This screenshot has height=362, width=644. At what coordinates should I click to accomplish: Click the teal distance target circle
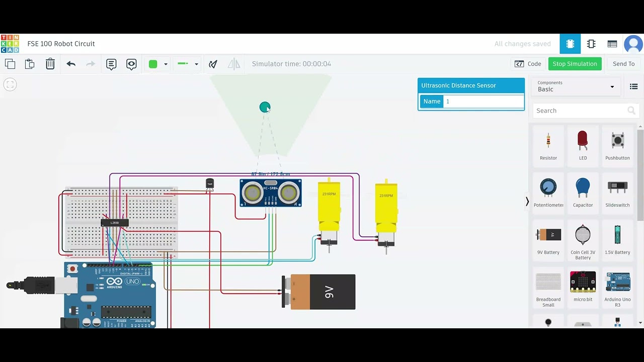point(265,107)
